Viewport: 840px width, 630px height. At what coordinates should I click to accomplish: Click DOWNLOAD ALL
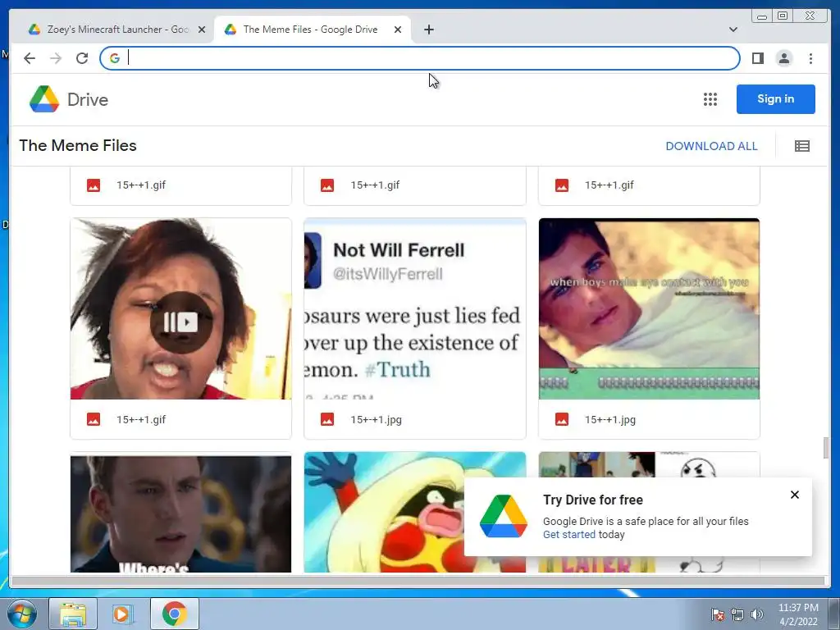[711, 146]
